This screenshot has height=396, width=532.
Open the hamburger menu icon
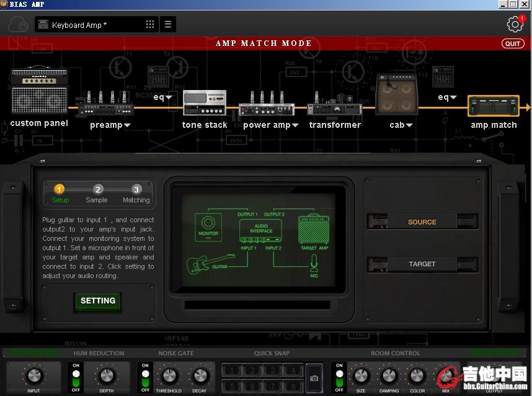(x=167, y=24)
